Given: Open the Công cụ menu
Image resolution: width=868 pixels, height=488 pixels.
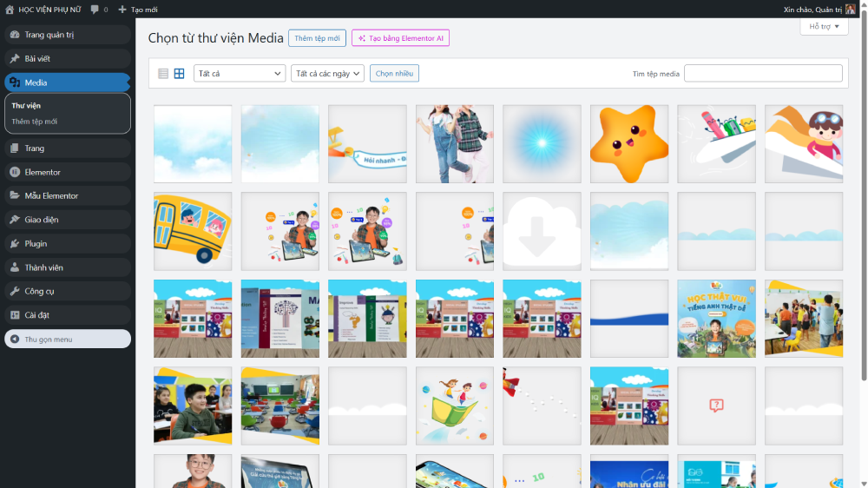Looking at the screenshot, I should pyautogui.click(x=68, y=291).
